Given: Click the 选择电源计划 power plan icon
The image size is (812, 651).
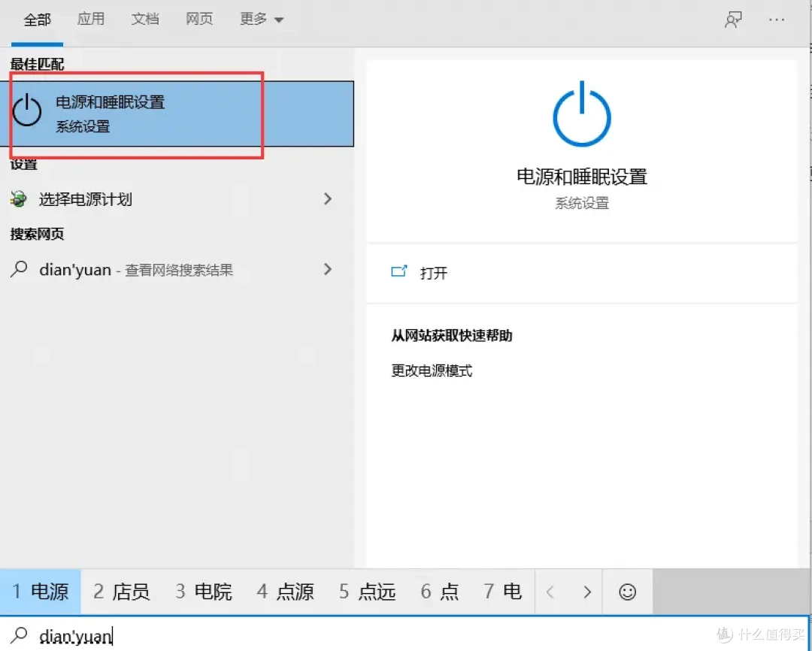Looking at the screenshot, I should 19,199.
